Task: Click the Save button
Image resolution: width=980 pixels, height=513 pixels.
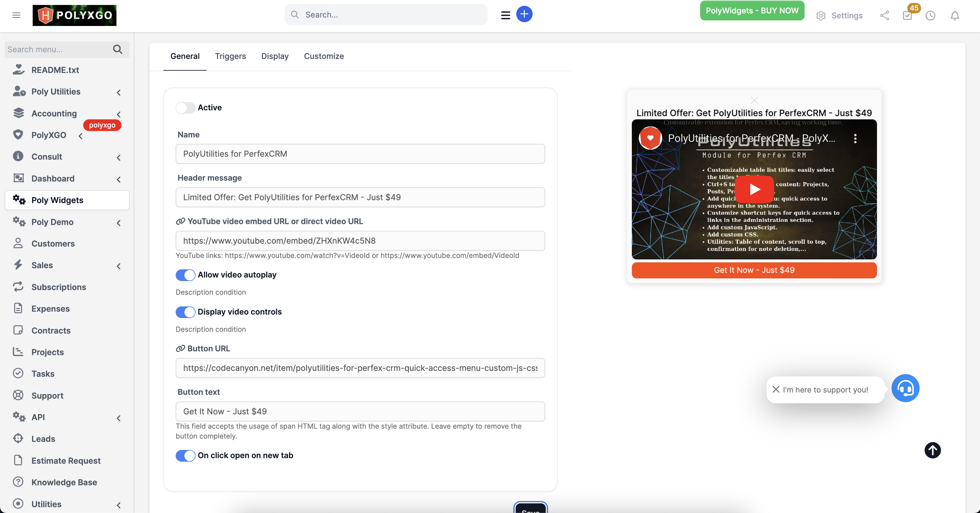Action: (x=530, y=508)
